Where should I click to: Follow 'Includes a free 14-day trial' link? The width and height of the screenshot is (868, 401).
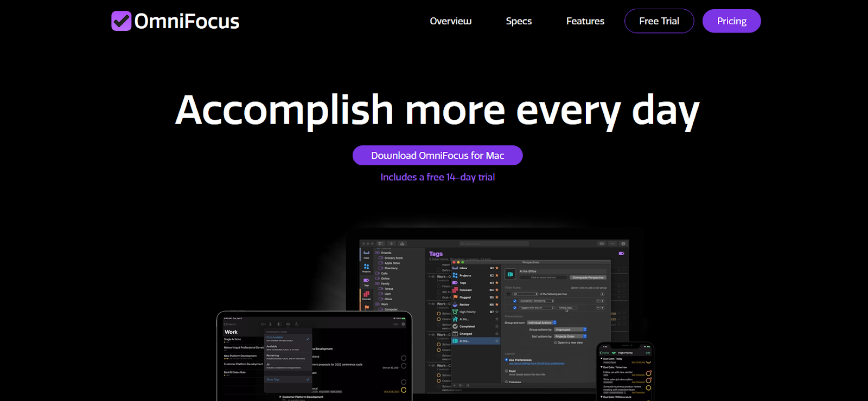point(438,177)
